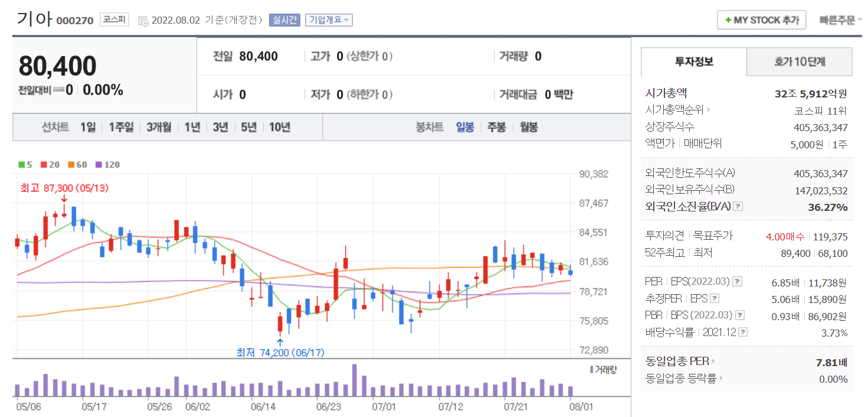Expand the 빠른주문 quick order menu
The height and width of the screenshot is (417, 868).
(x=840, y=20)
